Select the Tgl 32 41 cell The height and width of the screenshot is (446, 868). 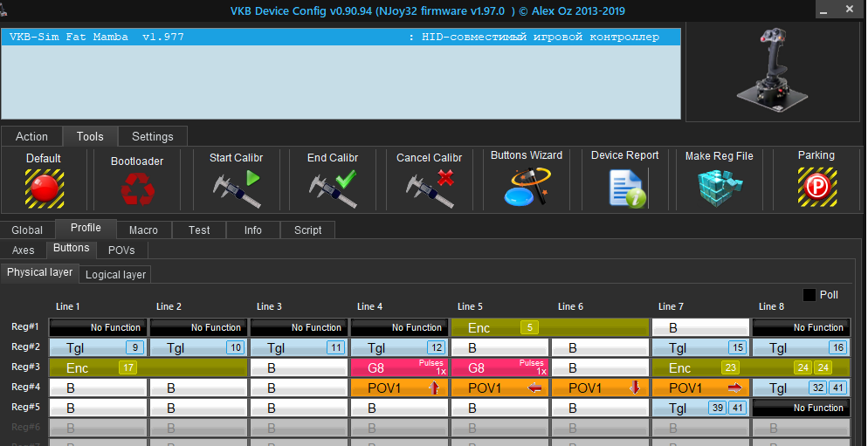point(802,388)
